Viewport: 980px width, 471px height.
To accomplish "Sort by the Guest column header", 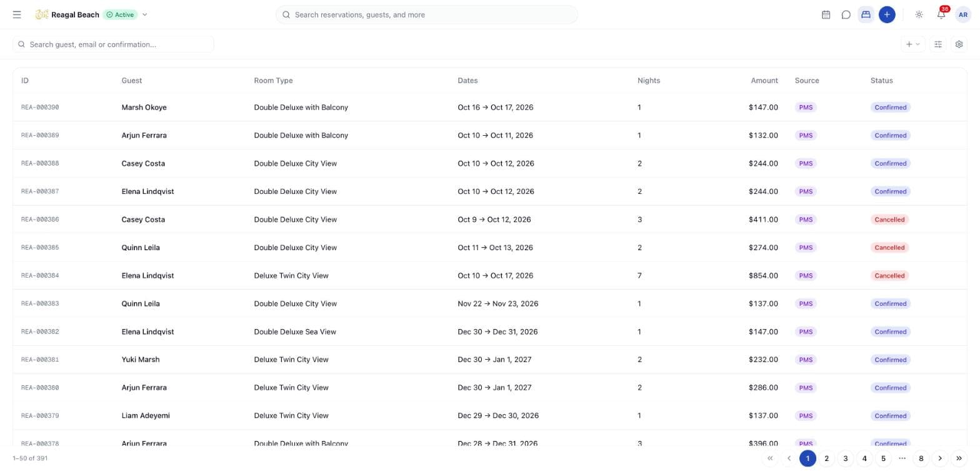I will (131, 81).
